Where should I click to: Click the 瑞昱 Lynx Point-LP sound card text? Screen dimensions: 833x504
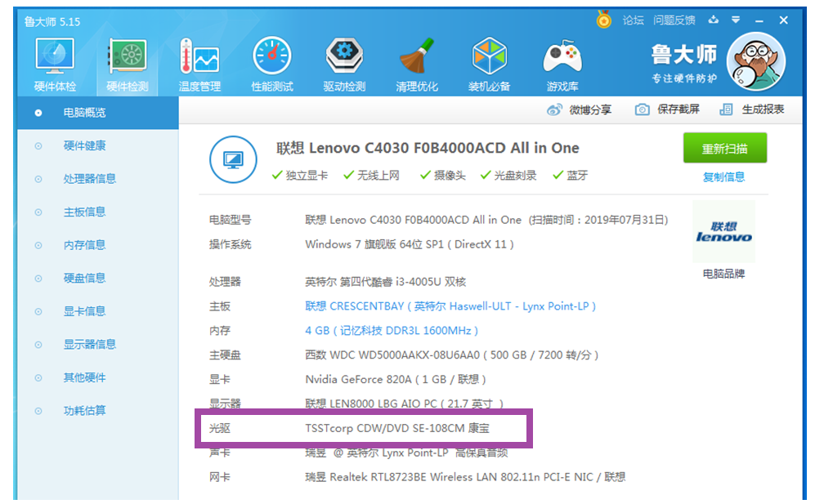point(406,453)
